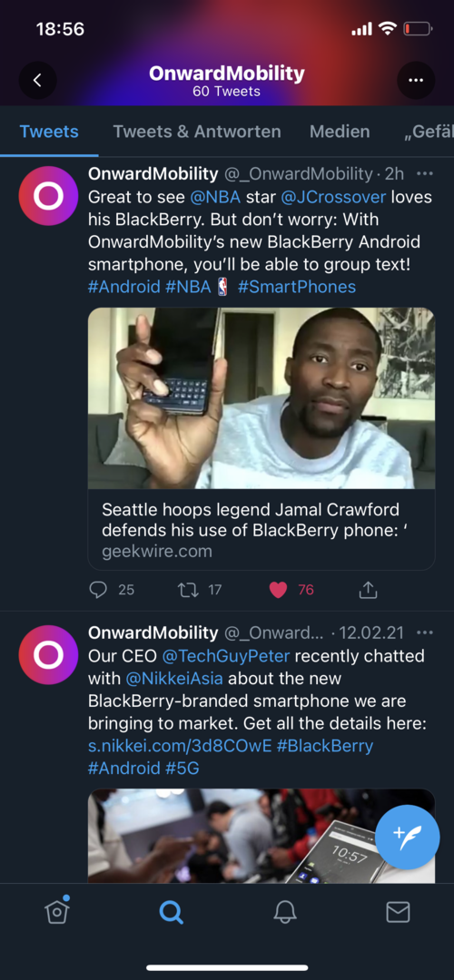Open the @JCrossover mention link
Screen dimensions: 454x980
(333, 198)
